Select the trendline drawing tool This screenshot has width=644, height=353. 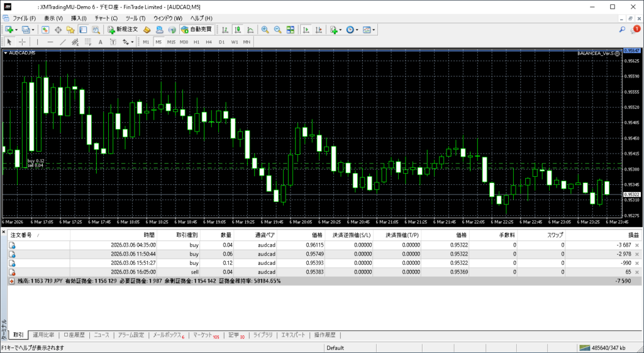point(63,42)
